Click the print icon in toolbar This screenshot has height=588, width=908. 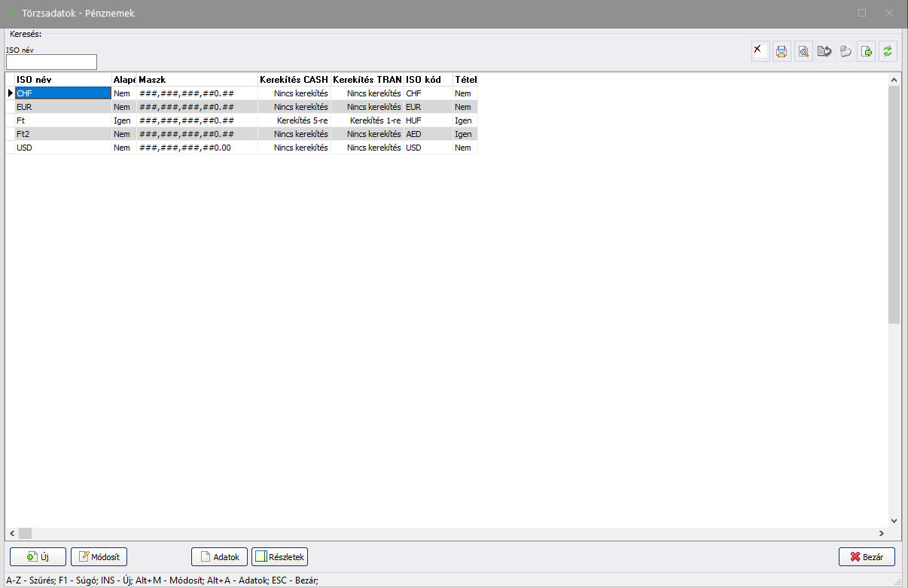(782, 51)
